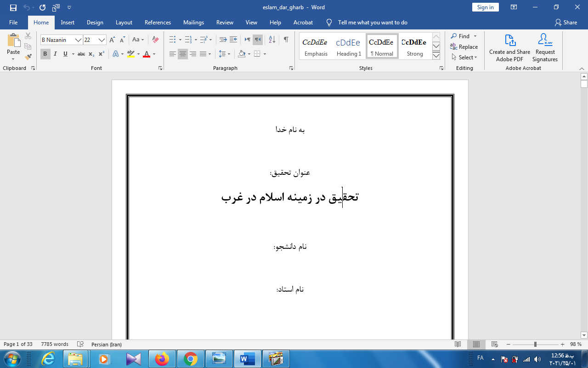Click the Increase Indent icon

pyautogui.click(x=233, y=40)
